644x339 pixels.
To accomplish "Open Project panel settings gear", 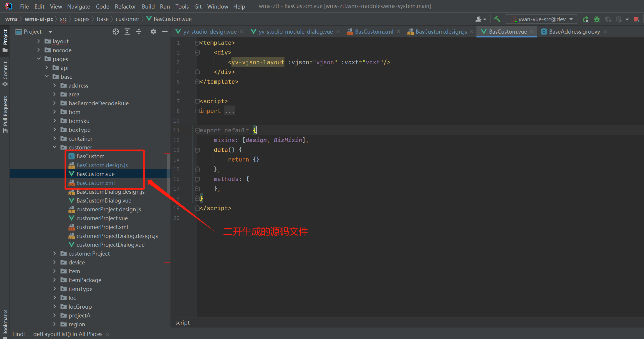I will pos(153,32).
